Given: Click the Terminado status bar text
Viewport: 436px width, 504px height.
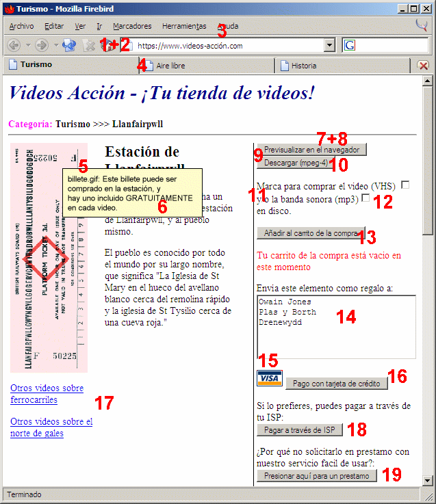Looking at the screenshot, I should pyautogui.click(x=24, y=494).
